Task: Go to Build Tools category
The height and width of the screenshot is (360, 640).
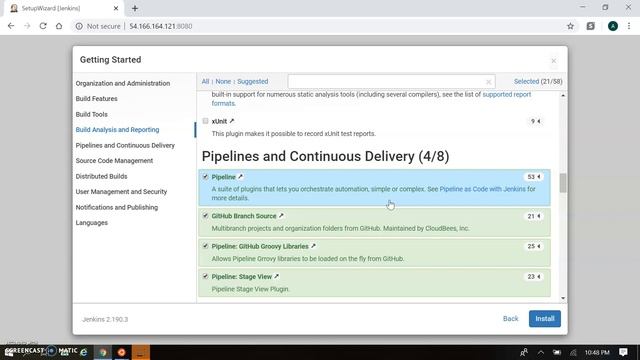Action: [91, 114]
